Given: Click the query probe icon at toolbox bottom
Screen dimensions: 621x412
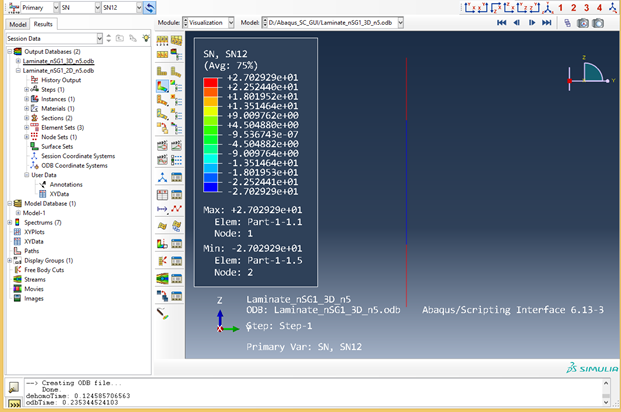Looking at the screenshot, I should point(162,314).
